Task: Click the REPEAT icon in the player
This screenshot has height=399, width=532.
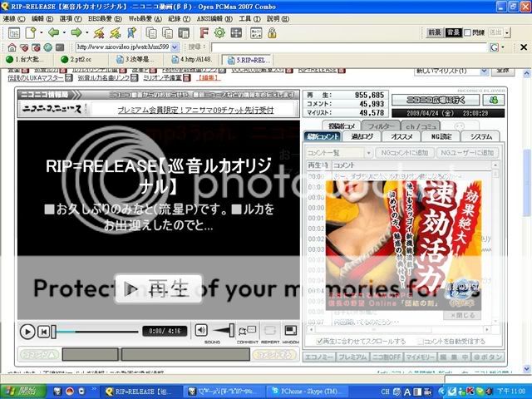Action: (269, 330)
